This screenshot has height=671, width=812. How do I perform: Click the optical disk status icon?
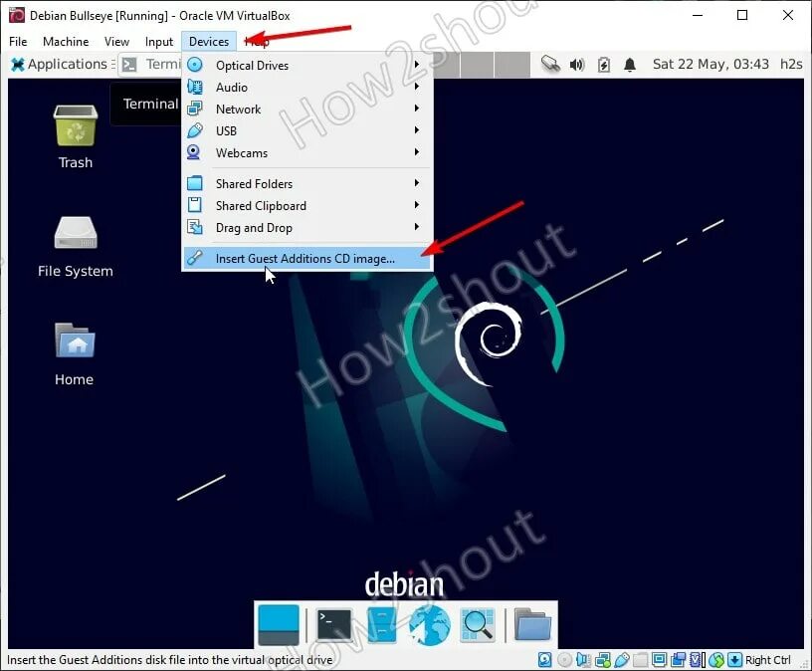point(564,660)
